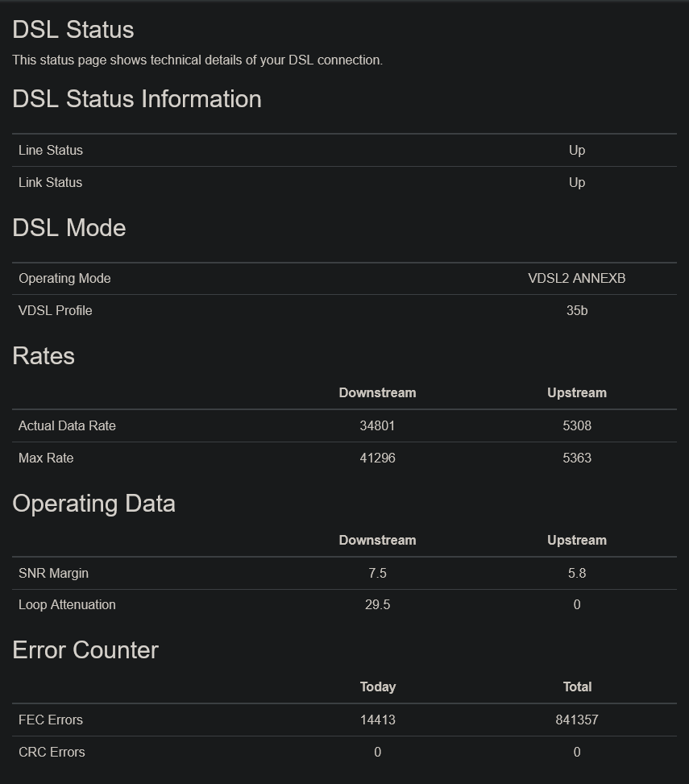Click upstream SNR Margin value 5.8
This screenshot has height=784, width=689.
[x=576, y=573]
